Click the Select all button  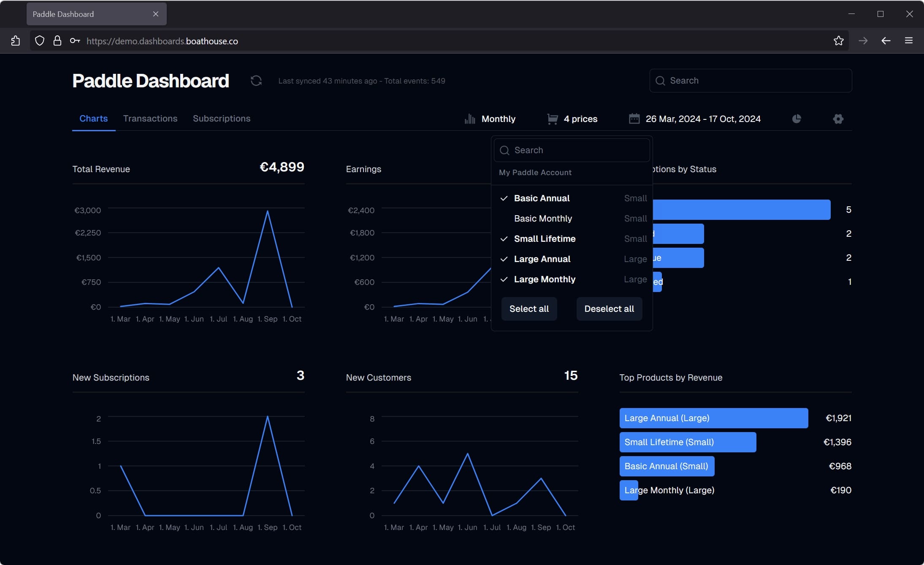528,308
